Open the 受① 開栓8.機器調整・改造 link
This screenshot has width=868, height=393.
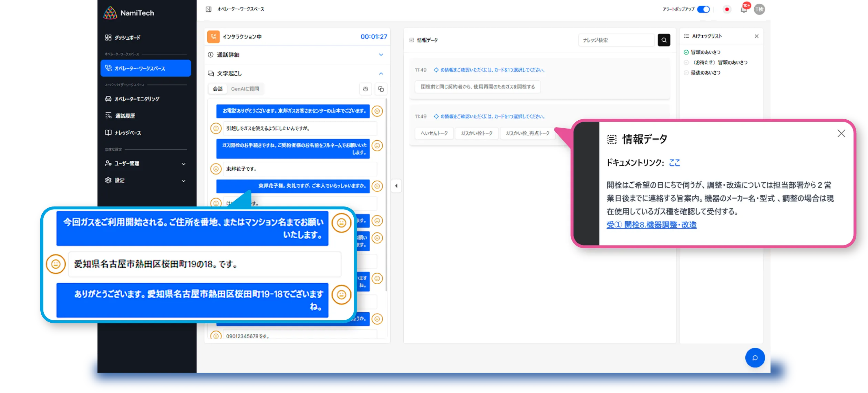651,225
